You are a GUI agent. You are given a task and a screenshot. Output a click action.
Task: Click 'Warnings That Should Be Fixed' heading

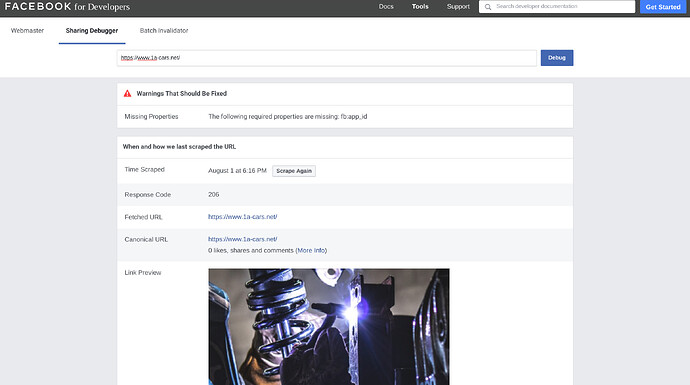coord(181,93)
